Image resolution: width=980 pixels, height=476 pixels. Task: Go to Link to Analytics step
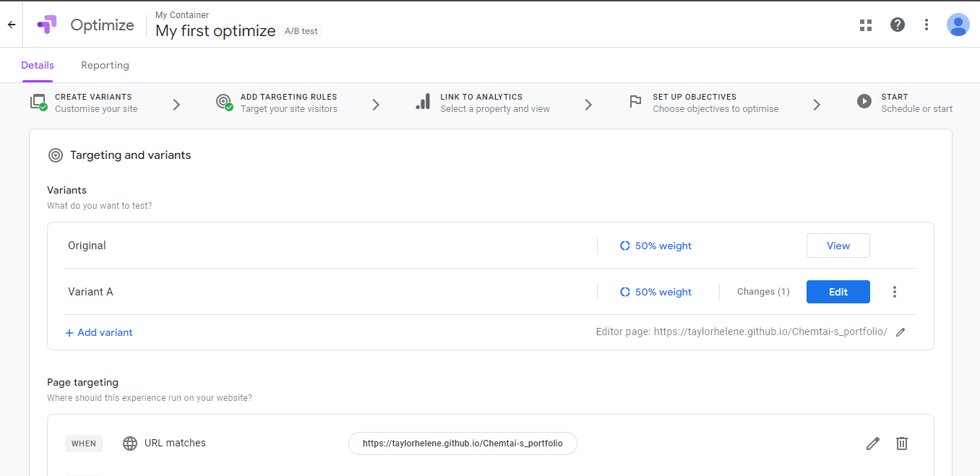pyautogui.click(x=483, y=103)
